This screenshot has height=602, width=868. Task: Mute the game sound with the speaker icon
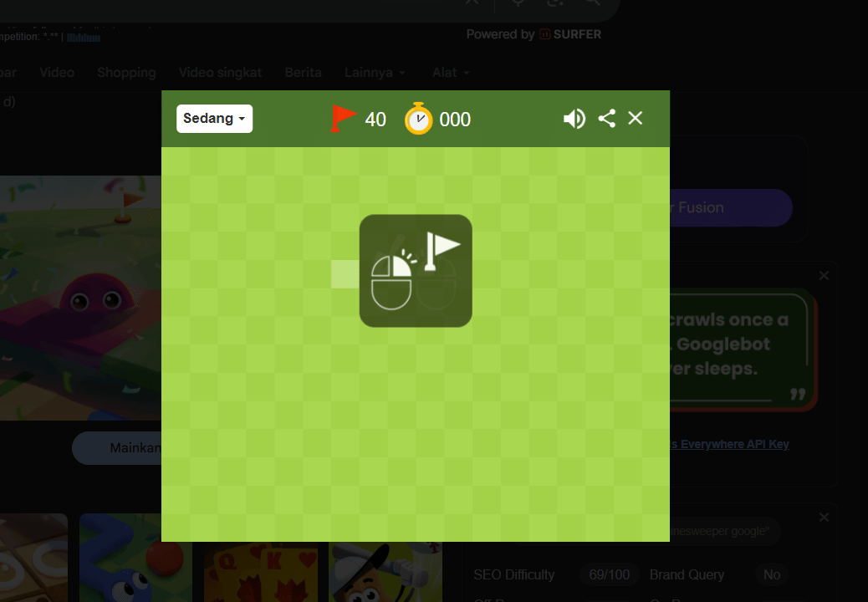click(x=574, y=118)
